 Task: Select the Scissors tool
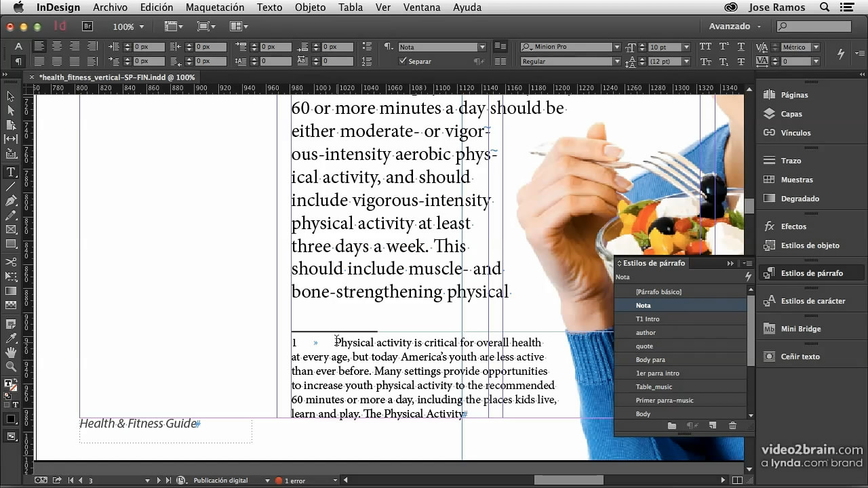11,262
